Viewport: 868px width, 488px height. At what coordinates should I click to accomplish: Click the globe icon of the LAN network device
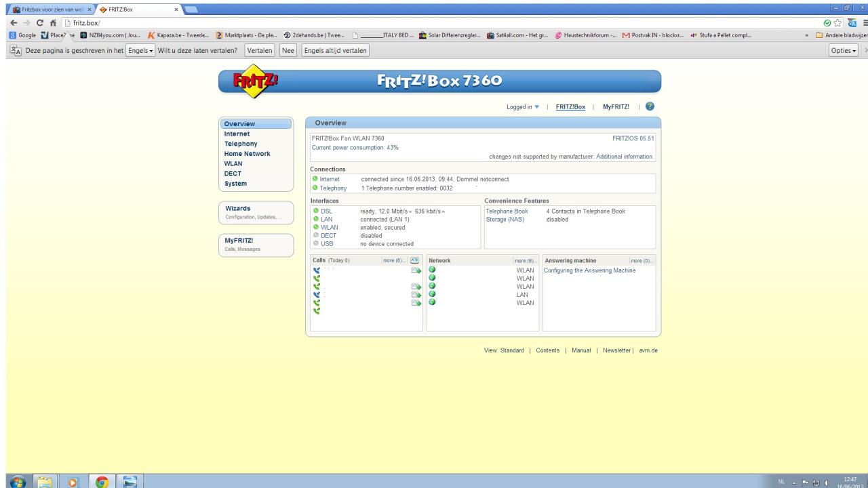pyautogui.click(x=433, y=294)
